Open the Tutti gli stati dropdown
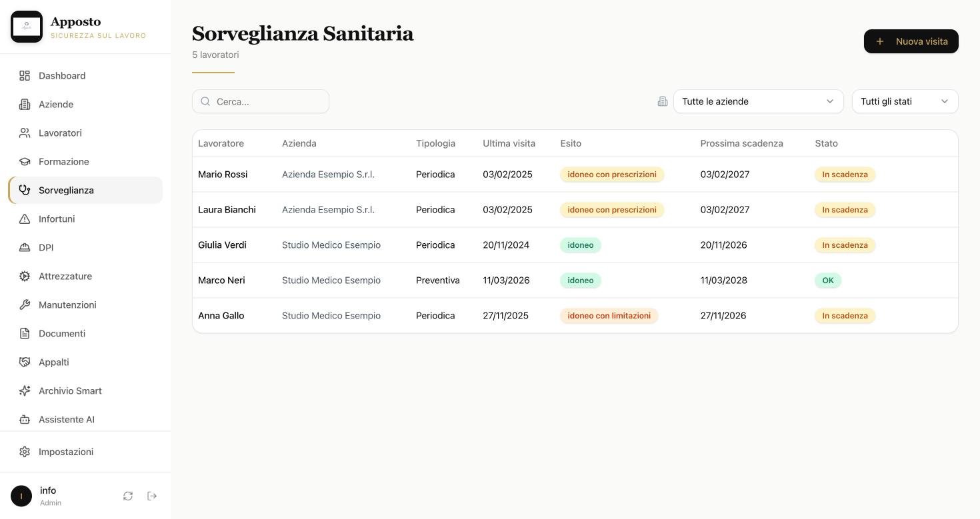This screenshot has height=519, width=980. click(905, 101)
